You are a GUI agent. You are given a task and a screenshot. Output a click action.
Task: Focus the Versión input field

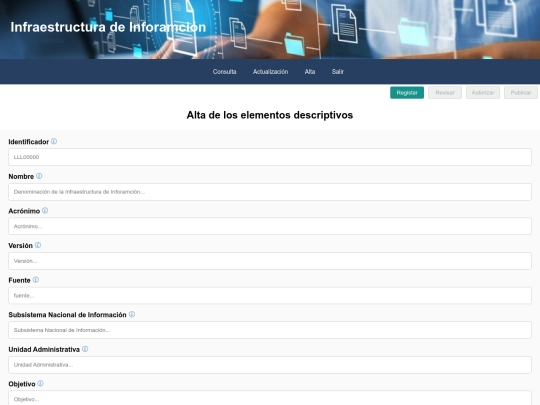click(270, 261)
